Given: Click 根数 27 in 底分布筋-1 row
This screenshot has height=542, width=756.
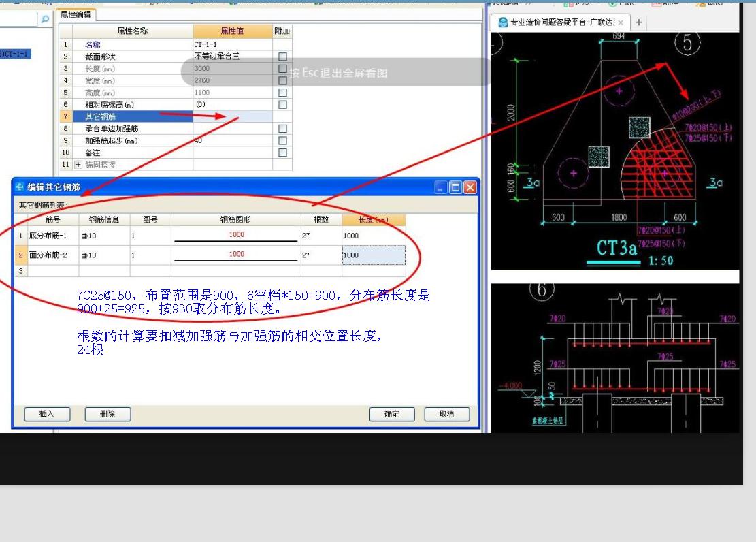Looking at the screenshot, I should tap(321, 236).
